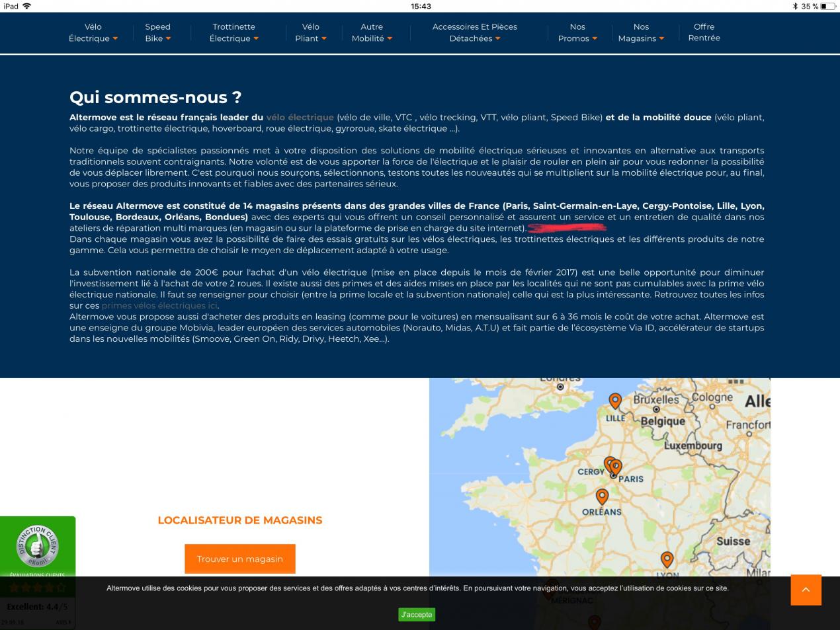This screenshot has height=630, width=840.
Task: Open Accessoires Et Pièces Détachées menu
Action: click(475, 32)
